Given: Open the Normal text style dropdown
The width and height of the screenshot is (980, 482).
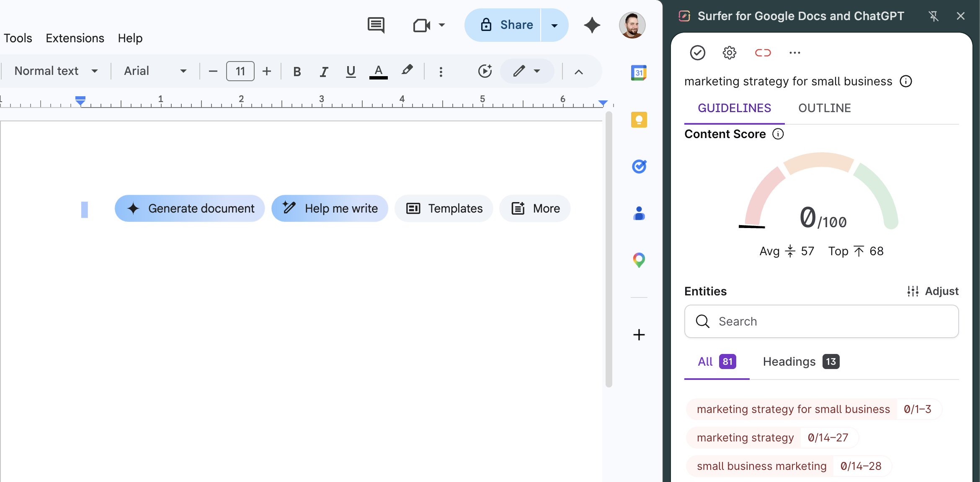Looking at the screenshot, I should pyautogui.click(x=56, y=71).
